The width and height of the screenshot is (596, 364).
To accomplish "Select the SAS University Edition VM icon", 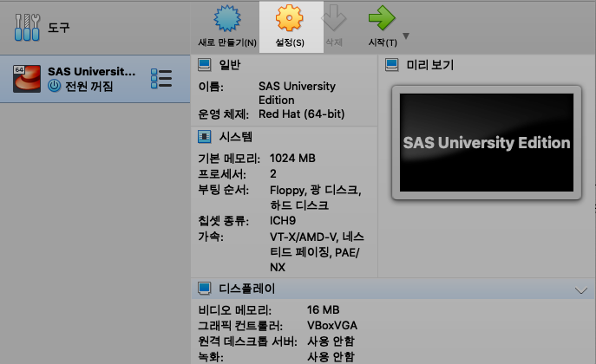I will (x=27, y=79).
